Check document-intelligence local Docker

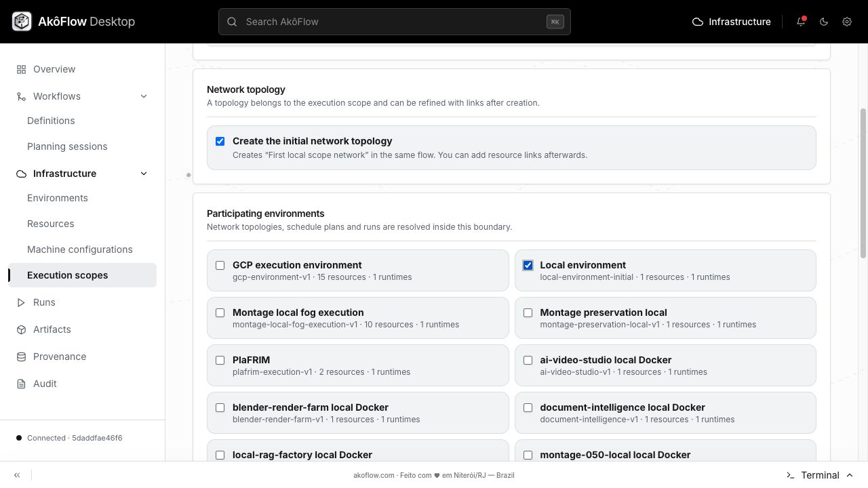click(528, 407)
